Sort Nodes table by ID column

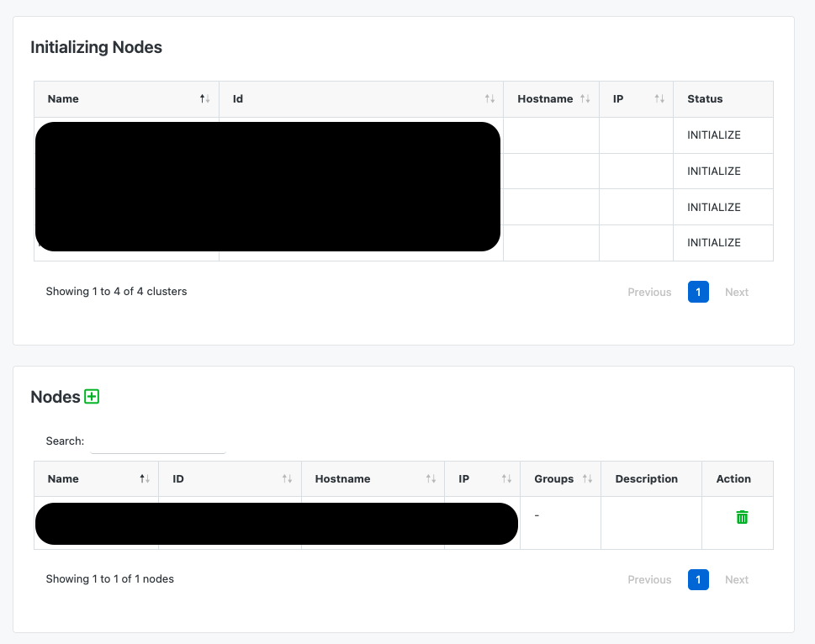point(230,479)
